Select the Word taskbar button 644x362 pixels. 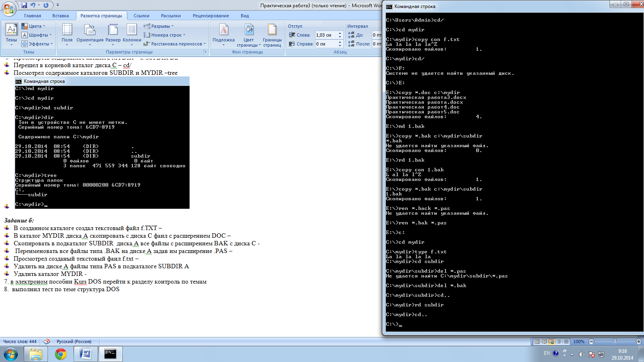pyautogui.click(x=86, y=354)
